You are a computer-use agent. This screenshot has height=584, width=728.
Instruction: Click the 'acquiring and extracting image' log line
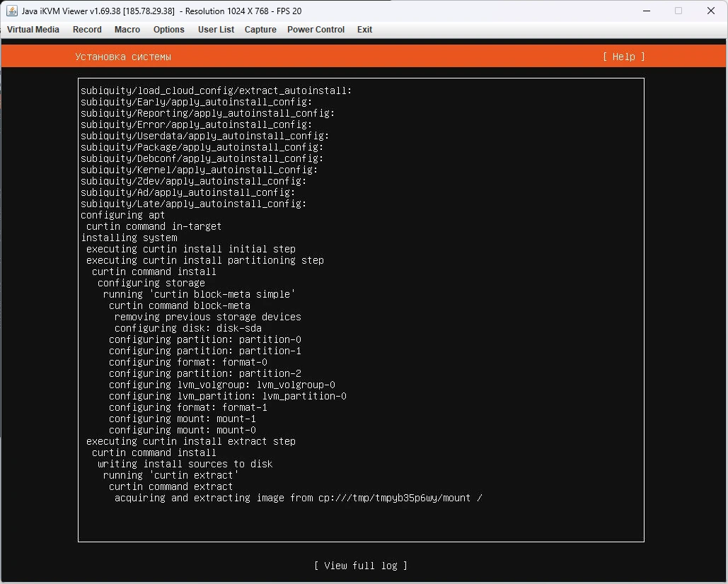[x=298, y=498]
